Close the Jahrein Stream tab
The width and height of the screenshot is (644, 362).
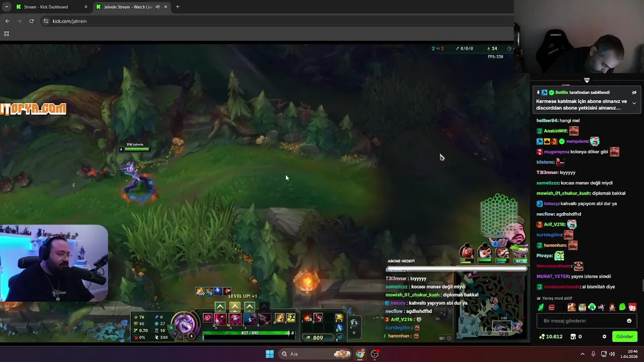[166, 7]
